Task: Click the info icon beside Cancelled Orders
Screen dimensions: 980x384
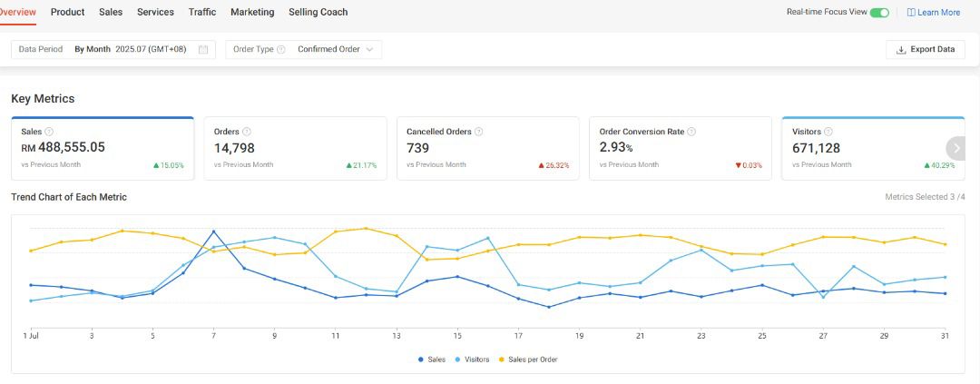Action: [479, 132]
